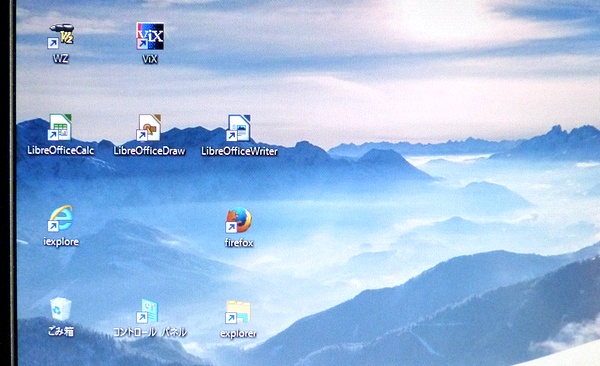Select the Control Panel shortcut icon
The width and height of the screenshot is (600, 366).
(148, 311)
